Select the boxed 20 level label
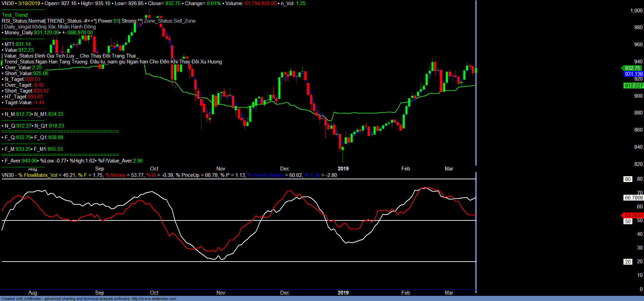644x301 pixels. 628,262
